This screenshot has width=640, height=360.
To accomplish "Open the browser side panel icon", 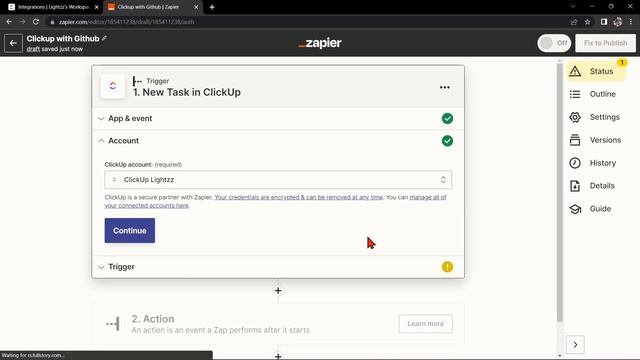I will tap(604, 22).
